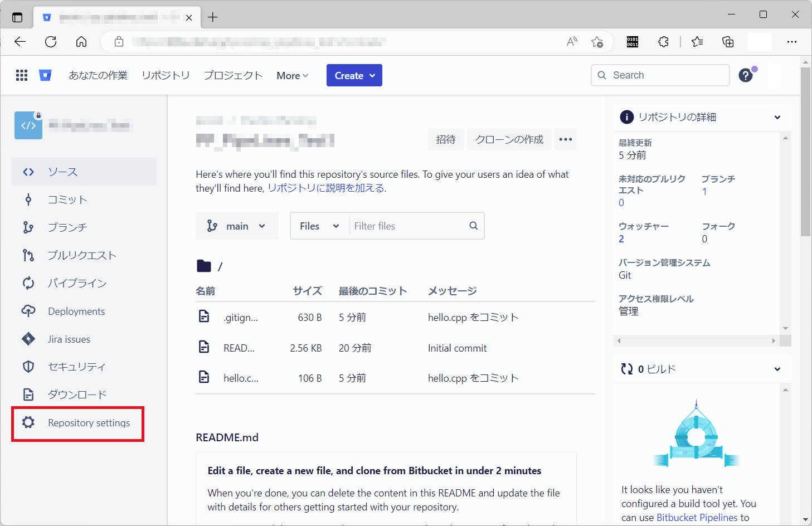Select あなたの作業 in the top navigation

(x=98, y=75)
